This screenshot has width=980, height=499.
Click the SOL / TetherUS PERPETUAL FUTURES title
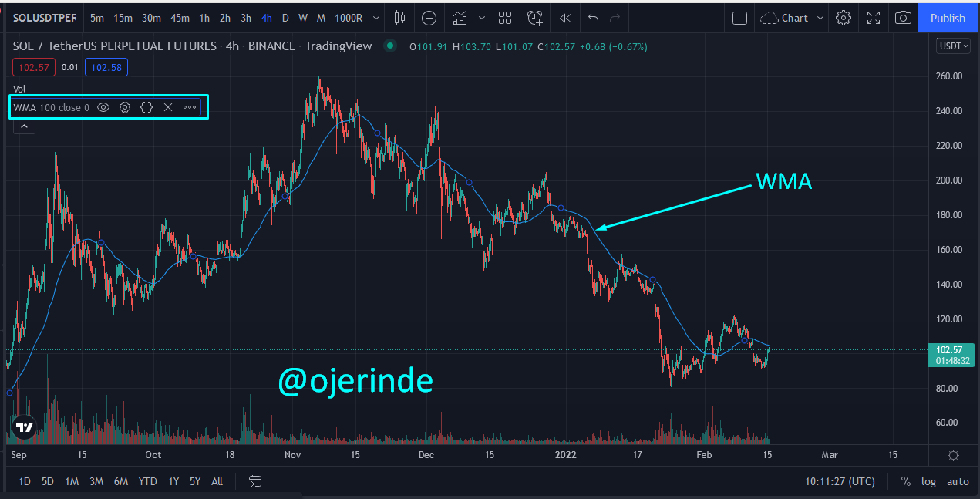114,46
